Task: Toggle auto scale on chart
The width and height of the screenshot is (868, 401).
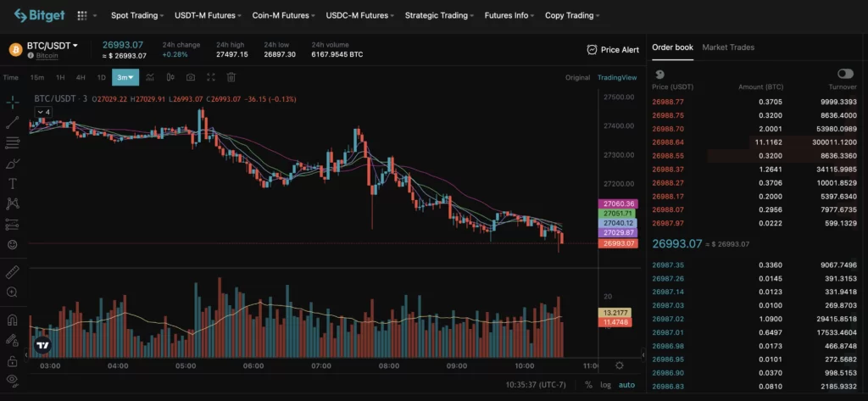Action: 626,385
